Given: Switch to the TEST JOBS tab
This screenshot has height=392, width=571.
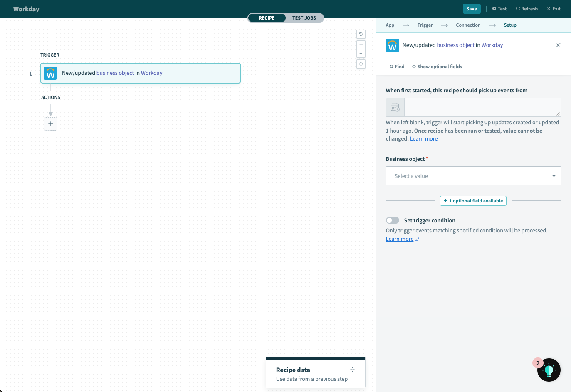Looking at the screenshot, I should point(304,18).
